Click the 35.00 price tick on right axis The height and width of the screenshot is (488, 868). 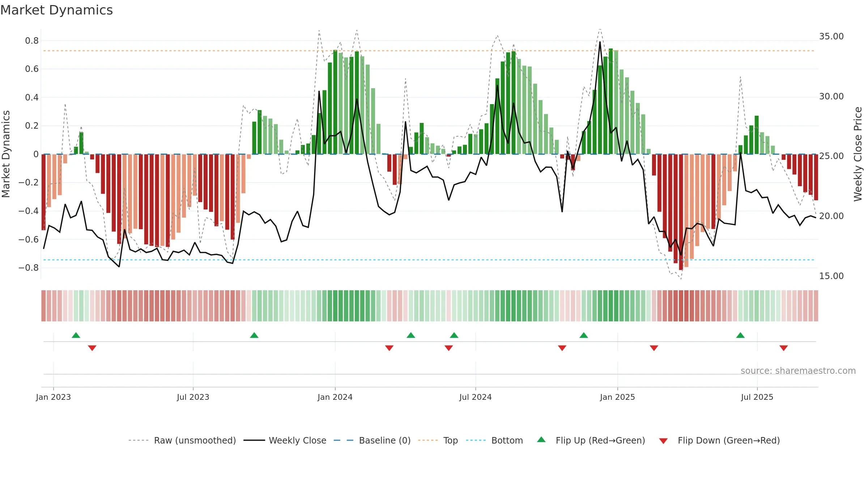[x=831, y=36]
